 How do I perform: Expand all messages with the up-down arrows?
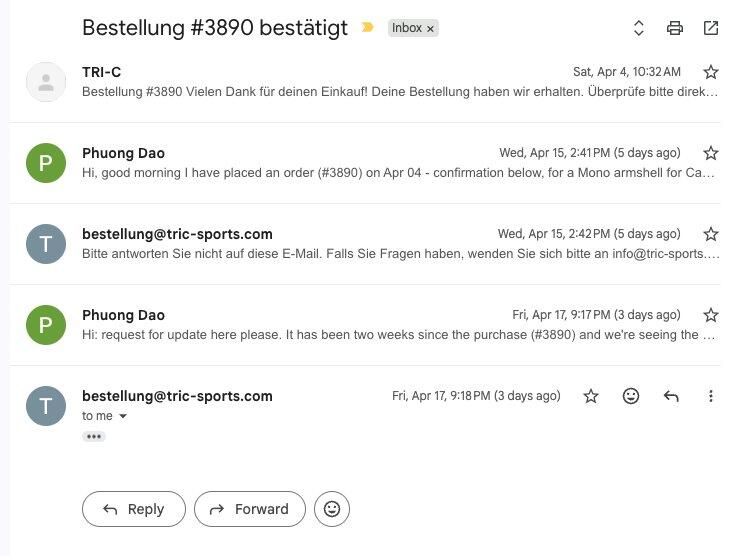pos(639,28)
